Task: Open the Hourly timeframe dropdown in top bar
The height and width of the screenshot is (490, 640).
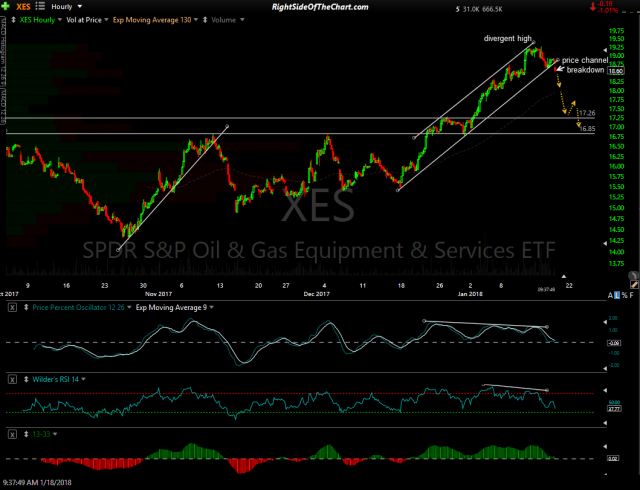Action: 79,6
